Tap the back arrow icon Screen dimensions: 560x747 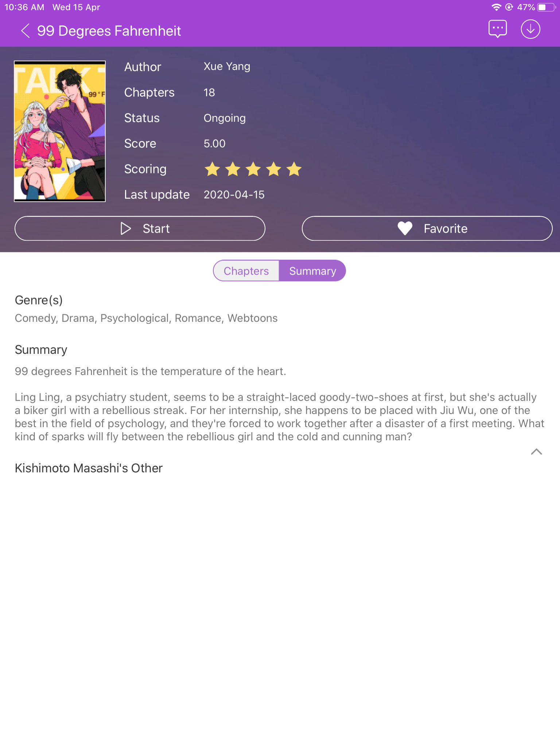(25, 31)
